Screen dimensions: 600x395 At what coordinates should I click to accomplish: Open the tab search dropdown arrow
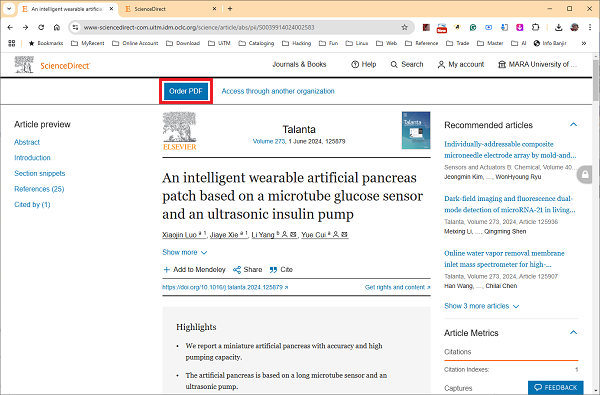(x=9, y=8)
